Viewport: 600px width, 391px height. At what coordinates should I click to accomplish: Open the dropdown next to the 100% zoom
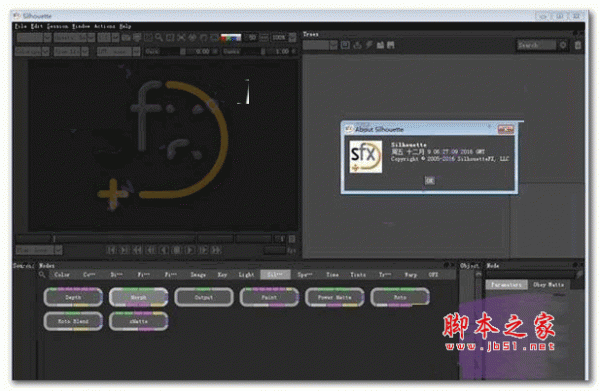292,37
